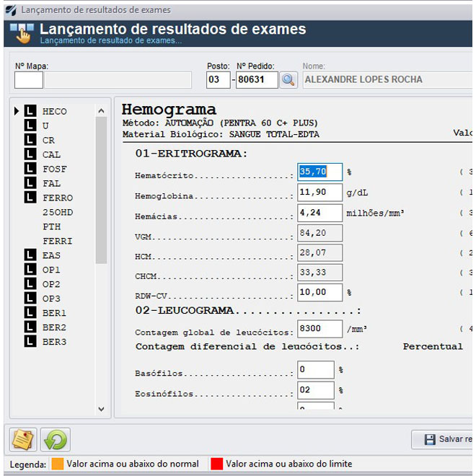Select the FOSF exam row
This screenshot has width=476, height=476.
tap(55, 169)
